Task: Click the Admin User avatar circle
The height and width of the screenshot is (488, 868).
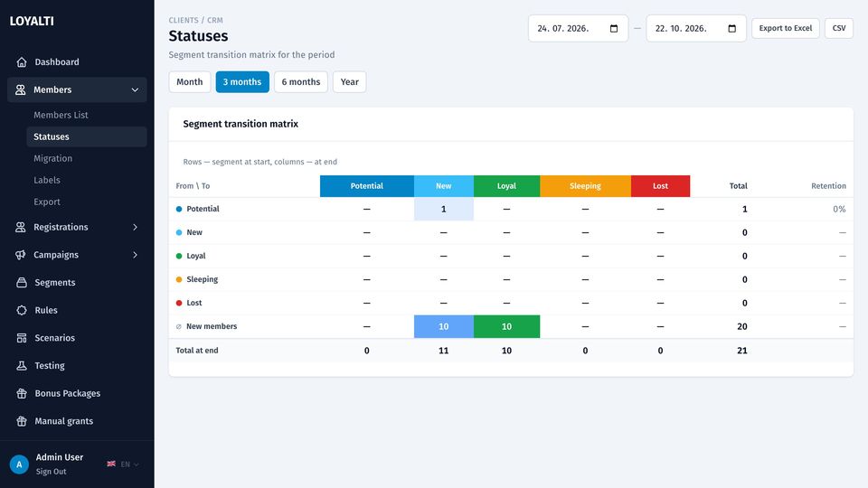Action: point(19,465)
